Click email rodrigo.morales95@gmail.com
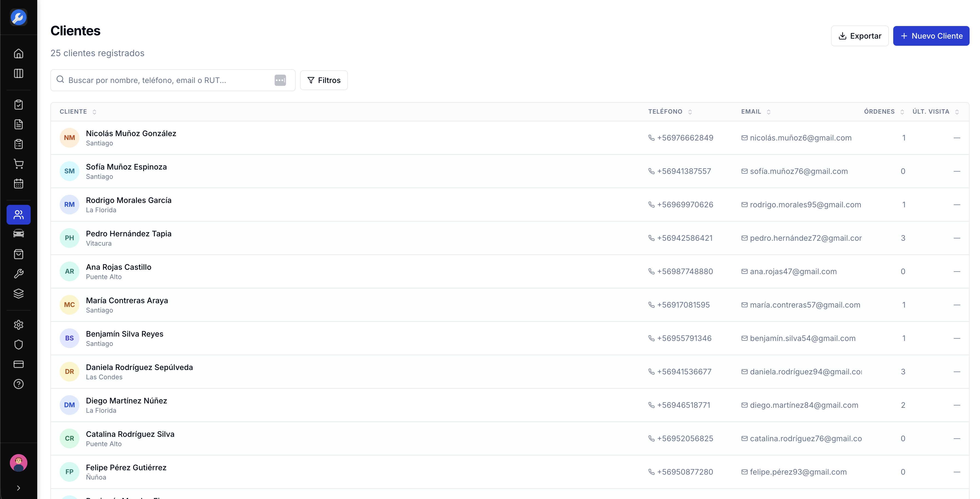The width and height of the screenshot is (980, 499). pos(805,205)
